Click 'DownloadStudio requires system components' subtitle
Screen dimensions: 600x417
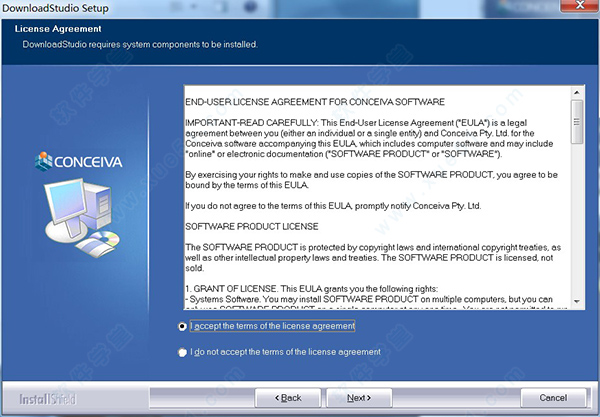pyautogui.click(x=140, y=45)
